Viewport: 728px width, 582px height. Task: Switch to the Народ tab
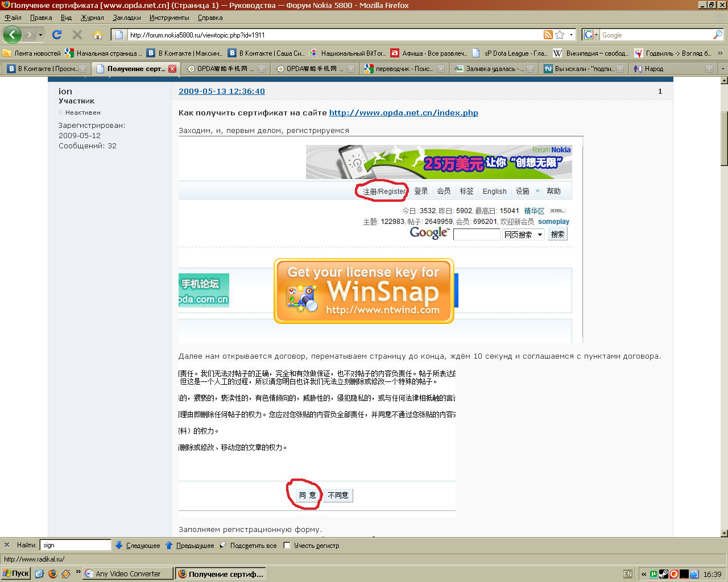(672, 69)
